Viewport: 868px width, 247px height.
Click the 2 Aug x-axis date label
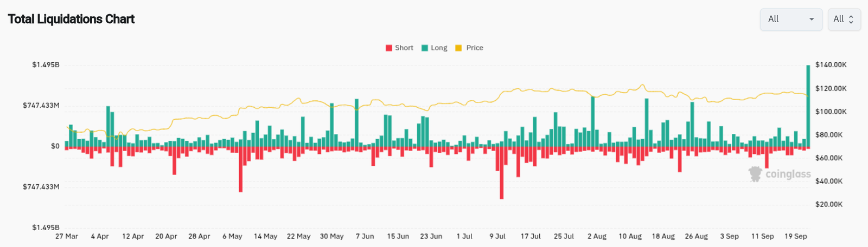597,236
